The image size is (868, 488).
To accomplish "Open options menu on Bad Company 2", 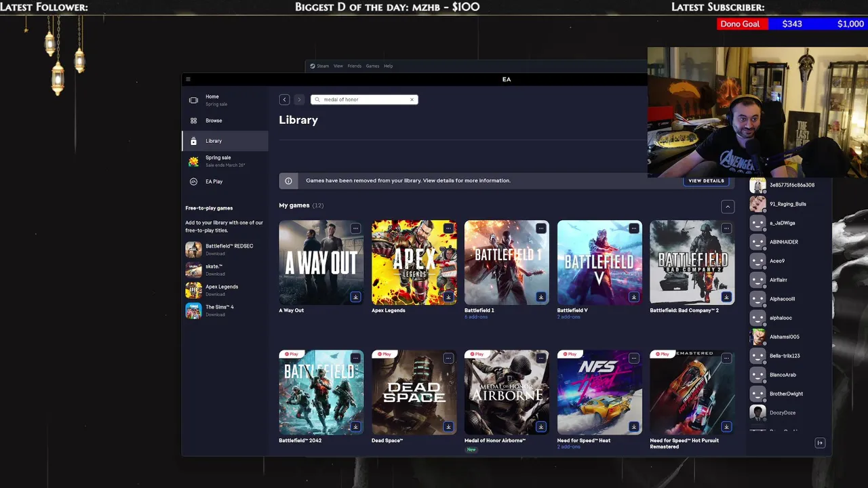I will [726, 228].
